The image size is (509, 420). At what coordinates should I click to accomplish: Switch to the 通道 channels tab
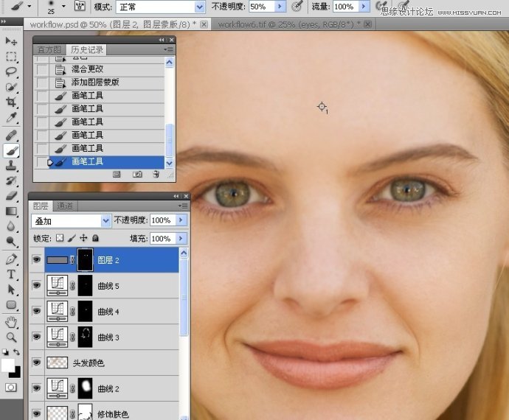click(x=65, y=206)
